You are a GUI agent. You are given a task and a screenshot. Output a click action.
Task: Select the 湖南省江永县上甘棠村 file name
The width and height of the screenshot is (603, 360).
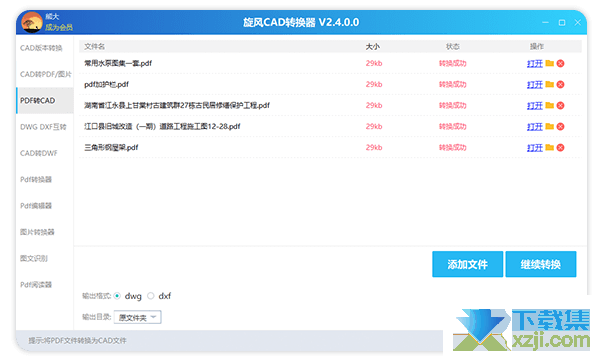(x=177, y=105)
